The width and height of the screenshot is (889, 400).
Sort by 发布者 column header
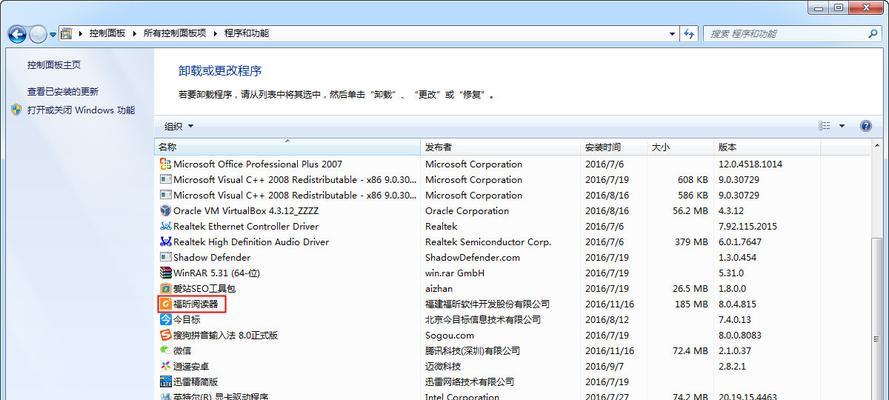pyautogui.click(x=501, y=147)
